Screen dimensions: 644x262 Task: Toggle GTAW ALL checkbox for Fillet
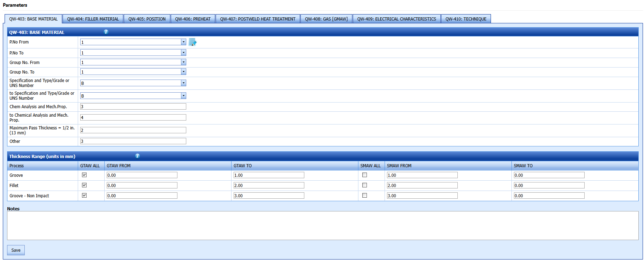point(84,185)
